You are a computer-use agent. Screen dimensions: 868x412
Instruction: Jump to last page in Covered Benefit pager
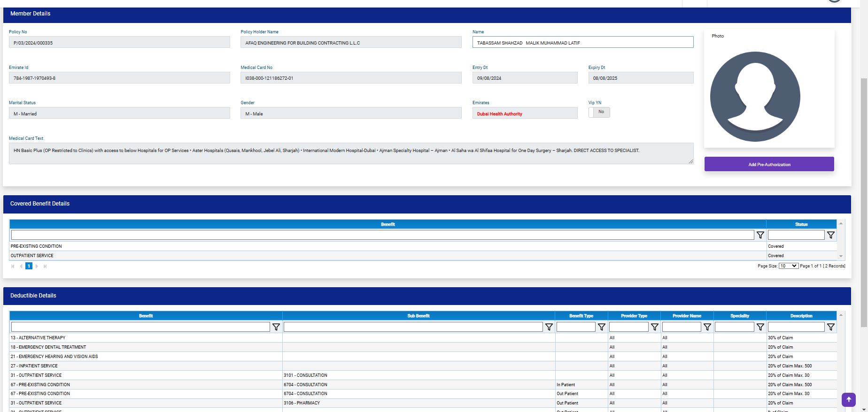coord(45,266)
